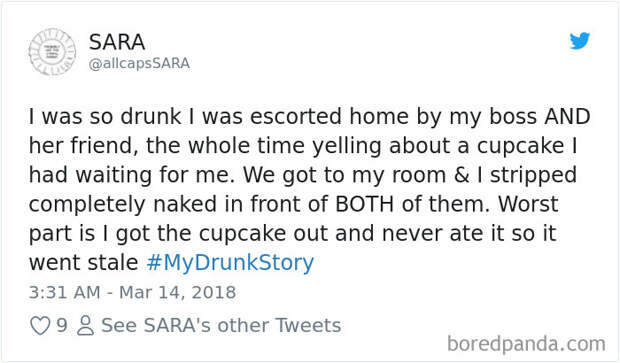Click the capitalized AND in the tweet
Screen dimensions: 620x363
(x=567, y=117)
